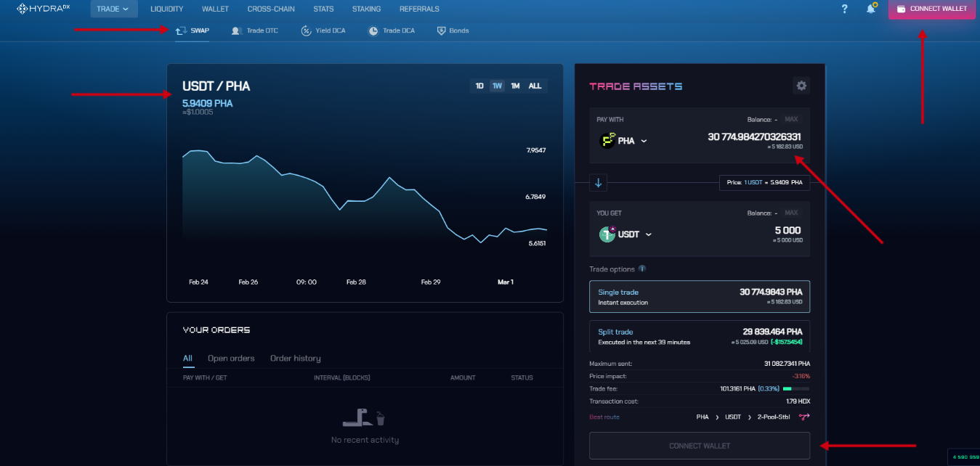The height and width of the screenshot is (466, 980).
Task: Click the bottom Connect Wallet button
Action: coord(700,446)
